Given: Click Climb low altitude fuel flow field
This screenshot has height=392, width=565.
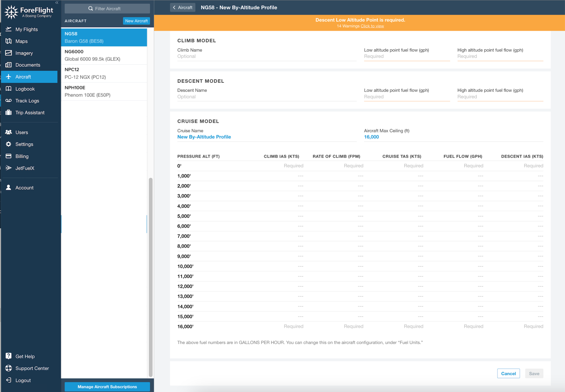Looking at the screenshot, I should [x=407, y=56].
